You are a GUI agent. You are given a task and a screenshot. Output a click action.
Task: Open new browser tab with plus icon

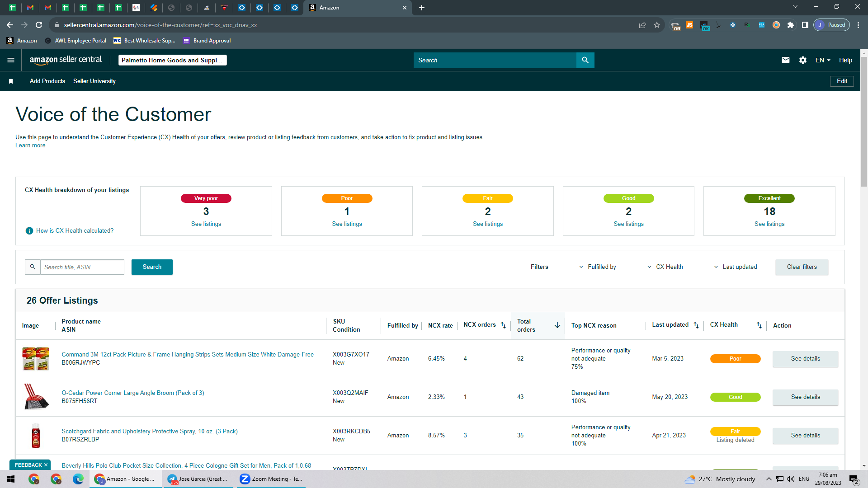[422, 8]
